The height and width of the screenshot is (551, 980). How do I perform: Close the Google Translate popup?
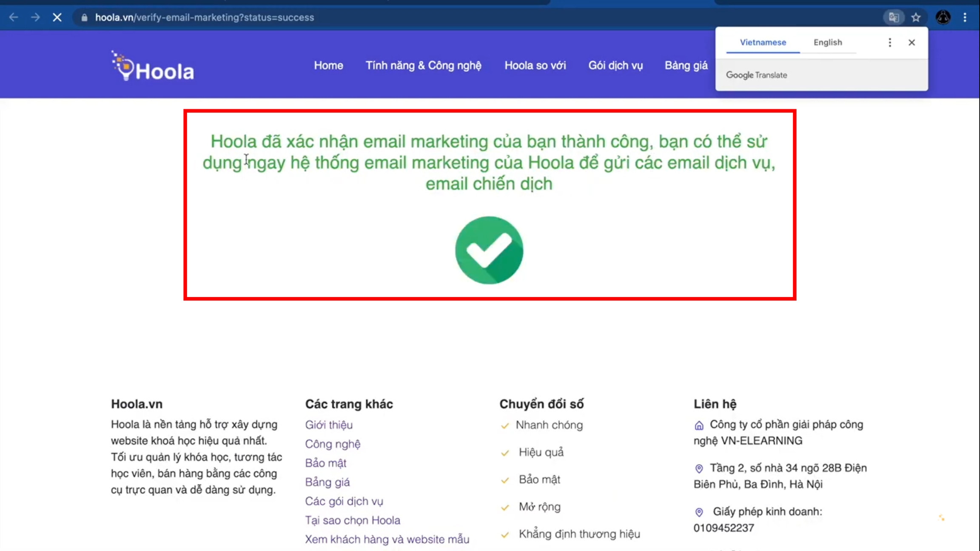click(912, 43)
